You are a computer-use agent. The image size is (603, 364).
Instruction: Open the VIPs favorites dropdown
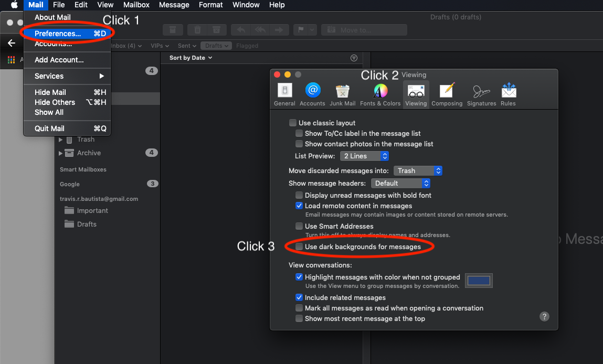(160, 46)
